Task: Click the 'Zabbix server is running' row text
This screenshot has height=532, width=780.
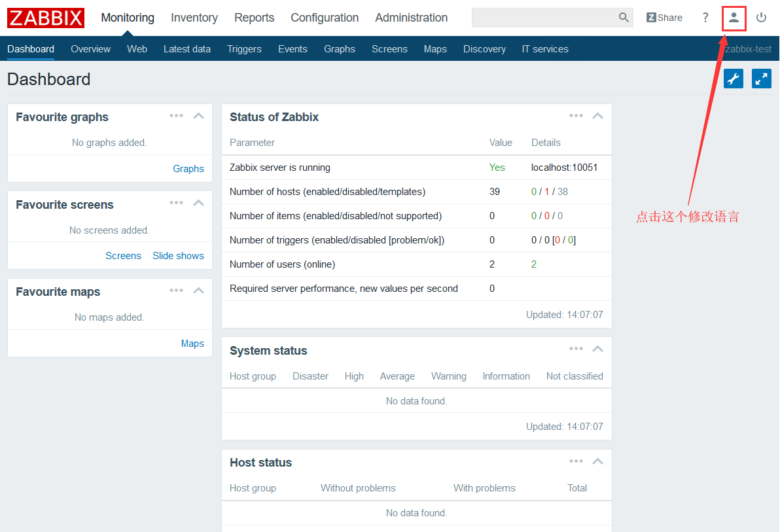Action: [x=279, y=168]
